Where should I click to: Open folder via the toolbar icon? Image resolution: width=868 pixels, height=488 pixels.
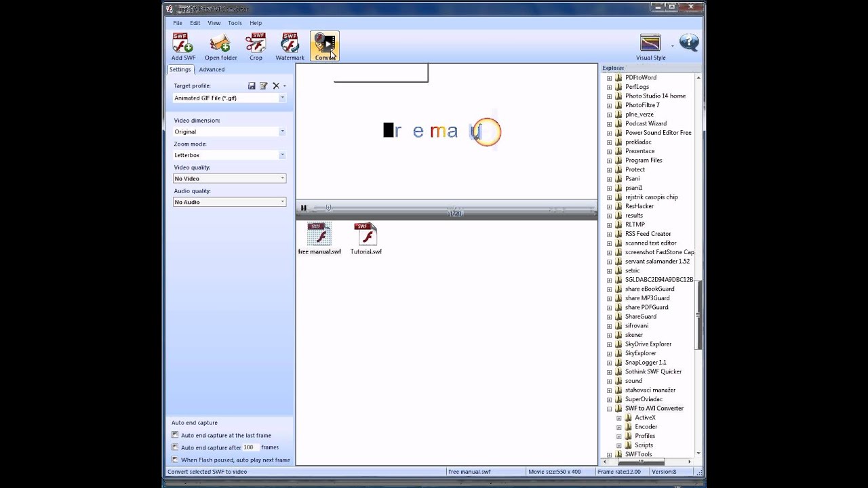(220, 43)
